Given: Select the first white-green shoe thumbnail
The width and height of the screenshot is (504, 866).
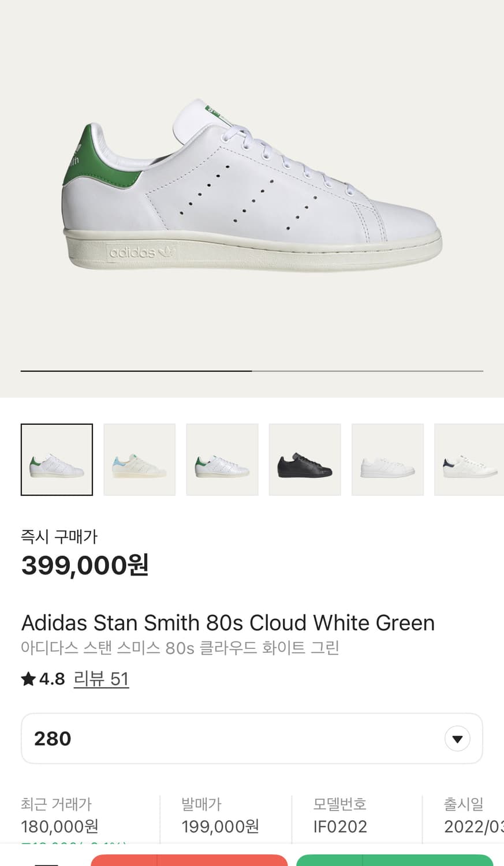Looking at the screenshot, I should [57, 460].
